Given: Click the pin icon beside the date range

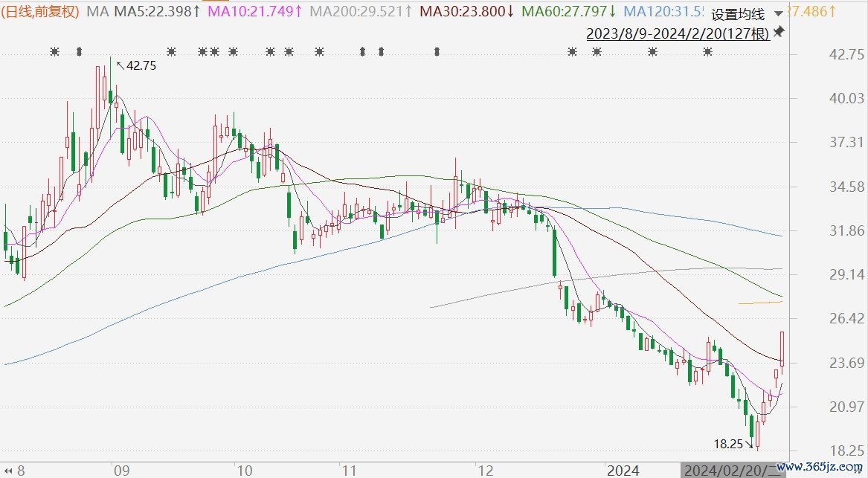Looking at the screenshot, I should [x=779, y=32].
